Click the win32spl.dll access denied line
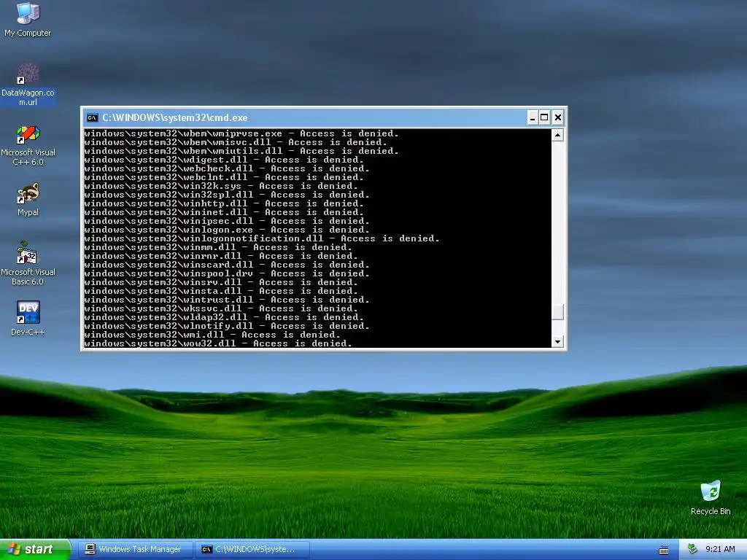The image size is (747, 560). pos(227,195)
